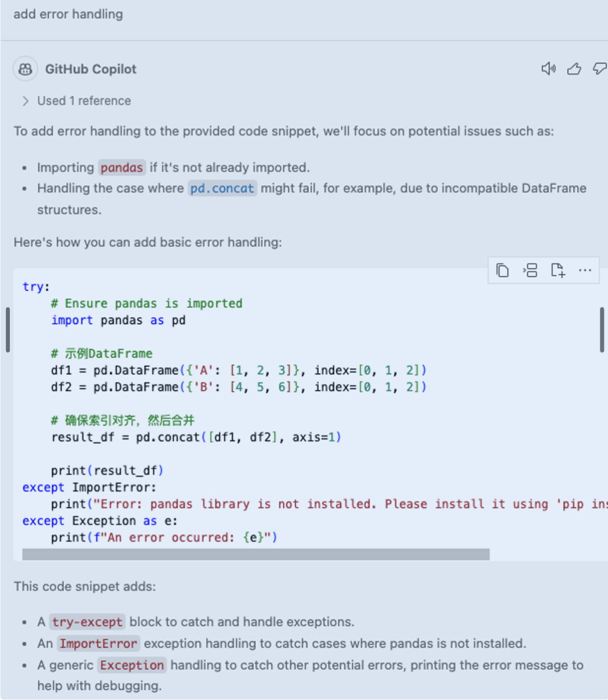Click the GitHub Copilot avatar icon

tap(25, 69)
